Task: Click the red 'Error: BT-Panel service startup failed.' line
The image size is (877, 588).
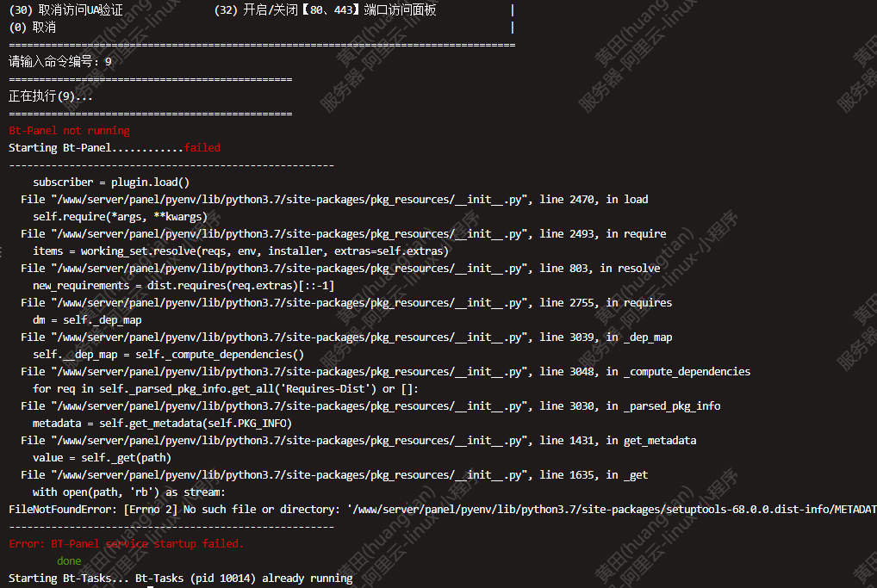Action: point(127,544)
